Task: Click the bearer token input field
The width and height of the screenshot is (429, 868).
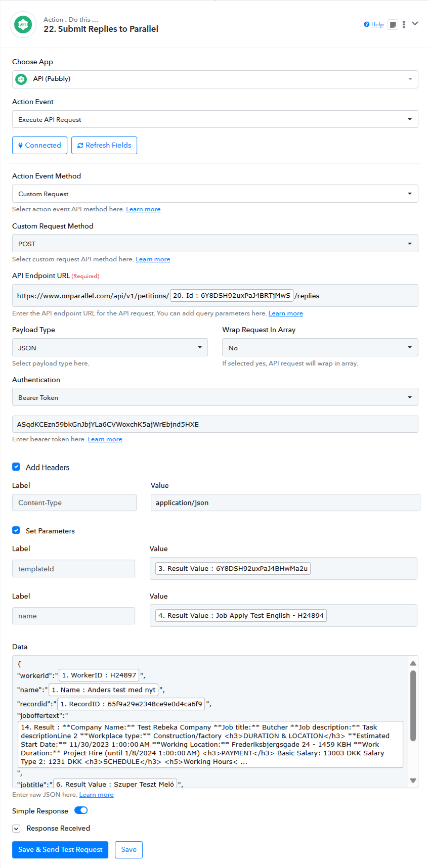Action: click(x=215, y=424)
